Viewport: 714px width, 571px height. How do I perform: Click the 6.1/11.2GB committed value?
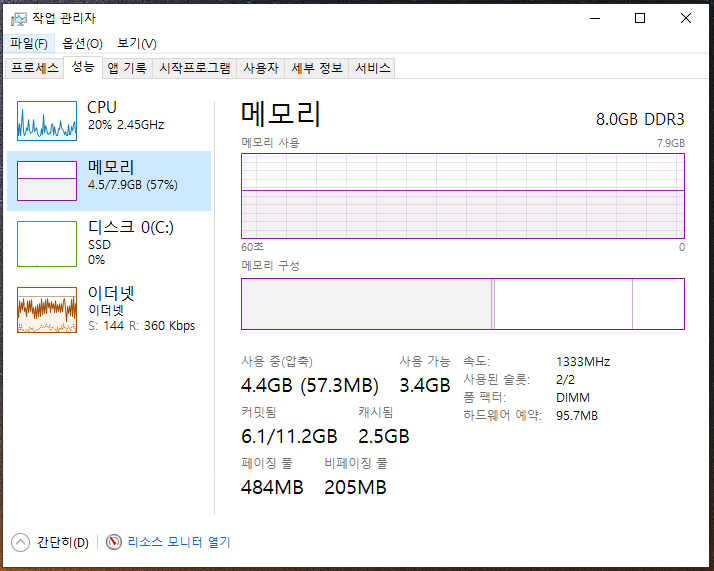[289, 436]
